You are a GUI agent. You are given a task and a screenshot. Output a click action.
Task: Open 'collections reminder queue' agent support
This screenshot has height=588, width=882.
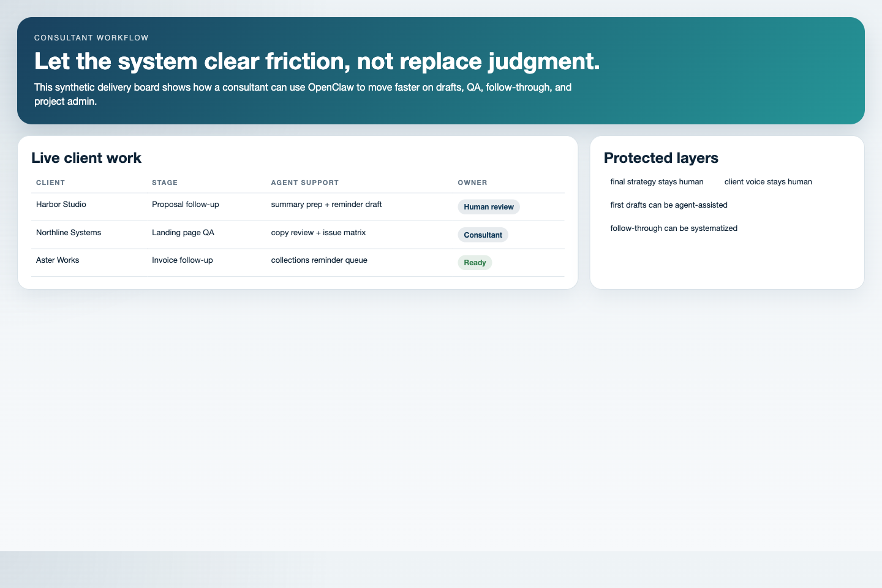(319, 260)
